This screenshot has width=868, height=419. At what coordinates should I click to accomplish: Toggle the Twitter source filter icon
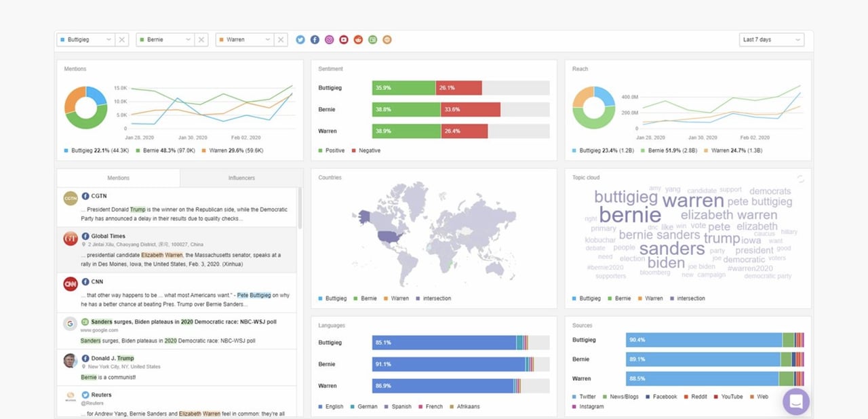[300, 39]
